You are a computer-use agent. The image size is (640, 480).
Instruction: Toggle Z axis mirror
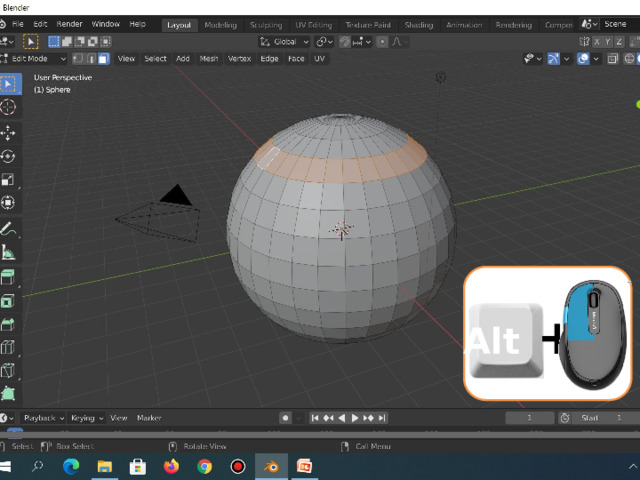(619, 42)
